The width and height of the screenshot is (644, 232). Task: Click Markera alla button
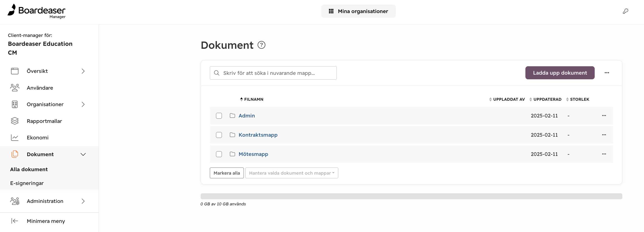[x=227, y=173]
